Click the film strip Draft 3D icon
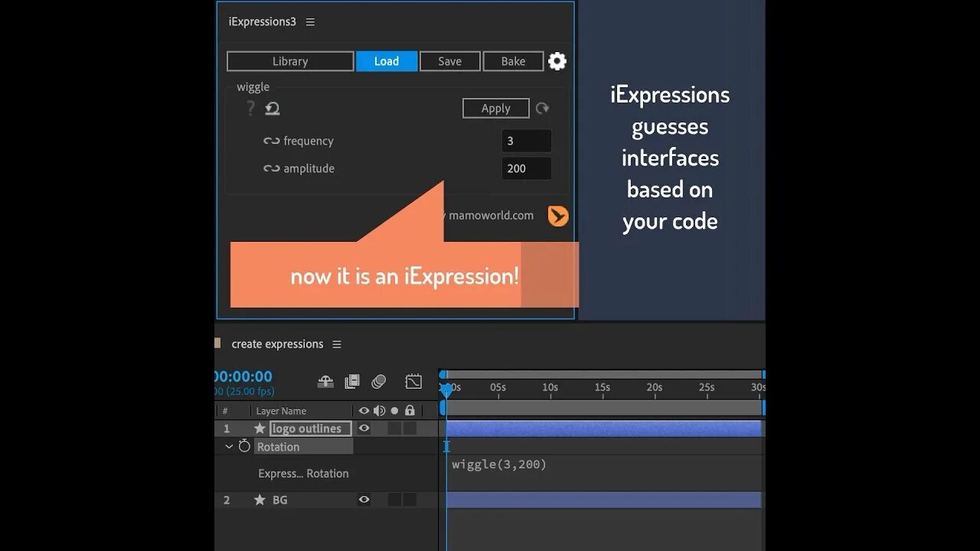Image resolution: width=980 pixels, height=551 pixels. coord(352,381)
